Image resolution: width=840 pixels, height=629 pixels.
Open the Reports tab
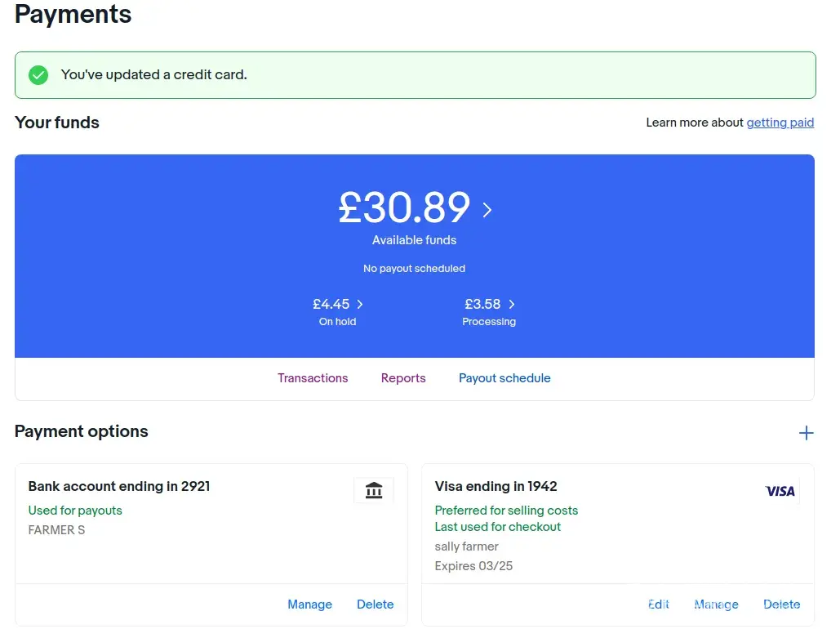[403, 378]
